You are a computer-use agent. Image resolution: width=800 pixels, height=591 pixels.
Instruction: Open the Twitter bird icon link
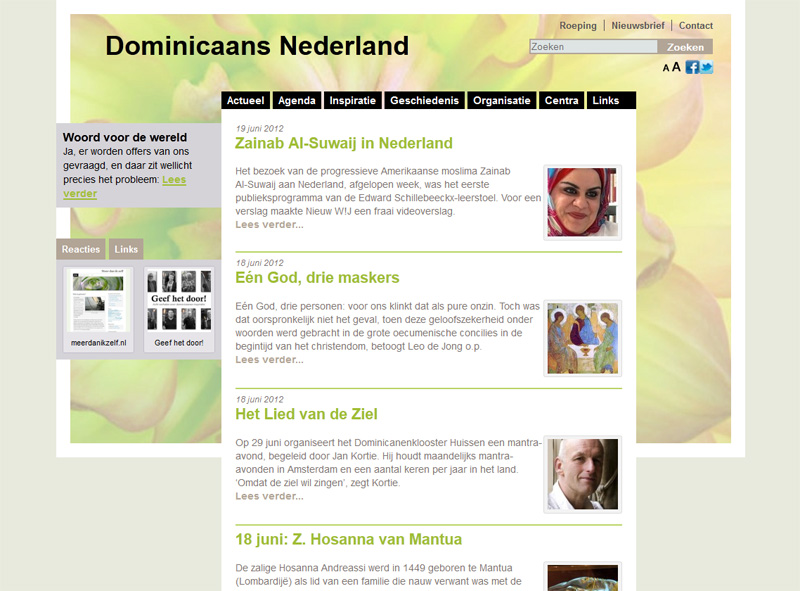pyautogui.click(x=706, y=67)
